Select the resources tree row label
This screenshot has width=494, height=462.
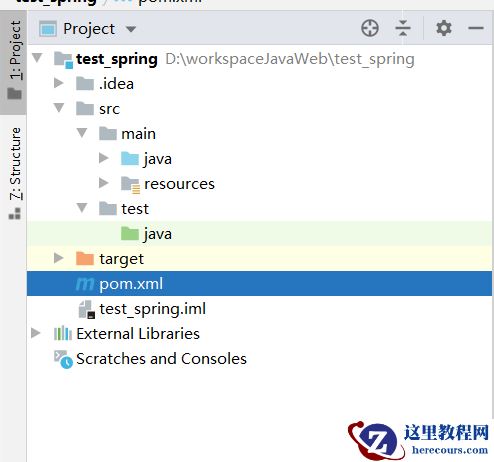[x=179, y=184]
